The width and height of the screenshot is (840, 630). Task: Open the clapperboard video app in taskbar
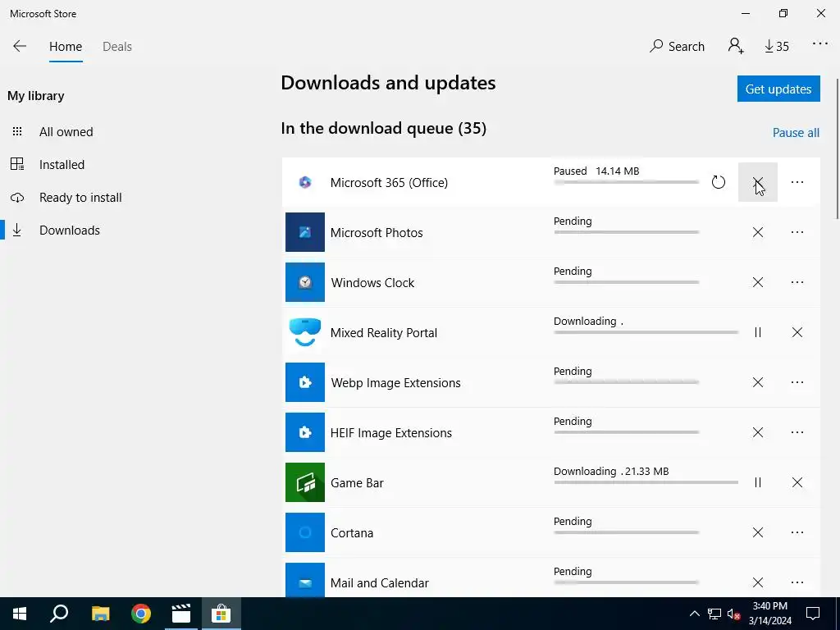coord(181,614)
